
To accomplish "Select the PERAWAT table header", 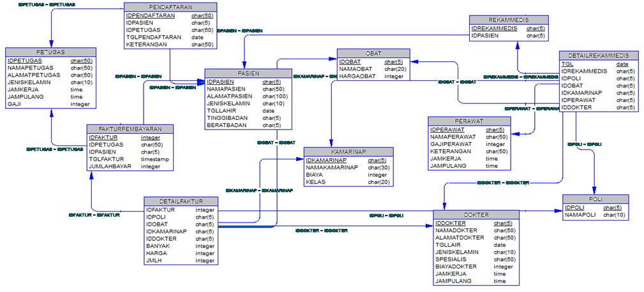I will coord(469,121).
